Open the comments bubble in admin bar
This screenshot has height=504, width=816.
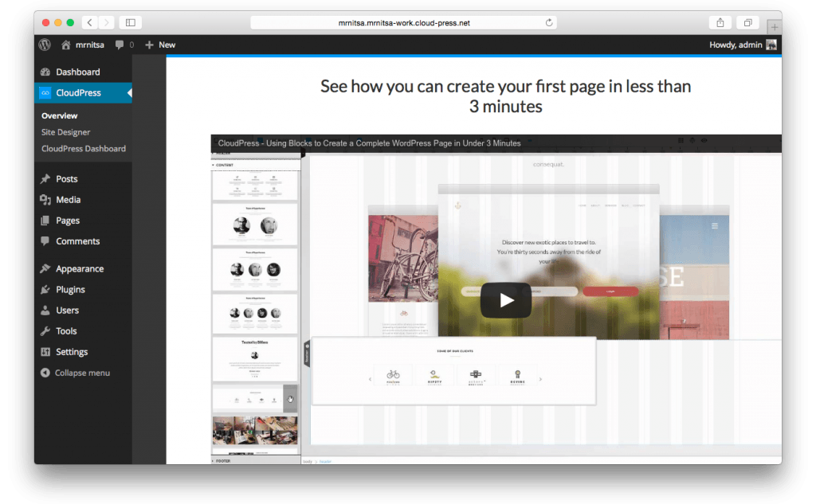click(x=124, y=45)
